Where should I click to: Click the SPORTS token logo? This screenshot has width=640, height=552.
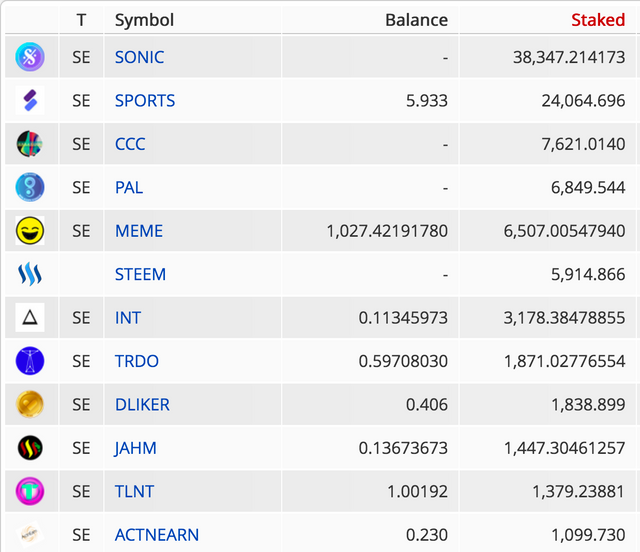(x=30, y=100)
